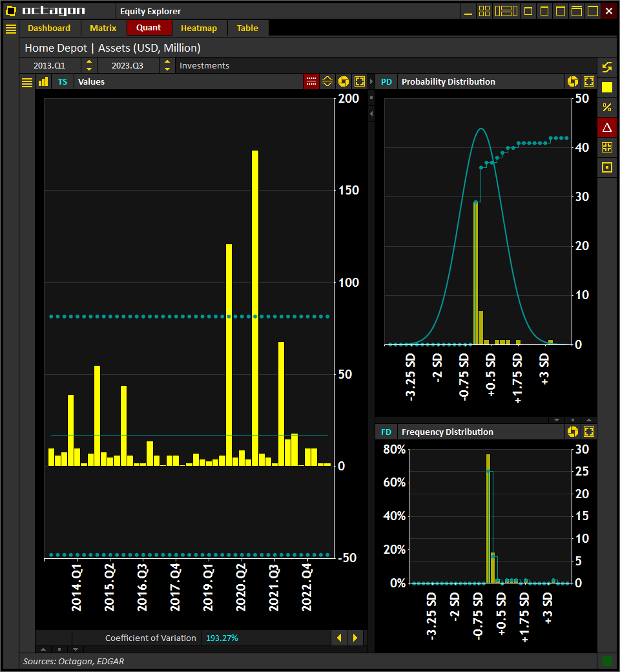Collapse splitter left arrow beside Values chart
The height and width of the screenshot is (672, 620).
pyautogui.click(x=371, y=114)
